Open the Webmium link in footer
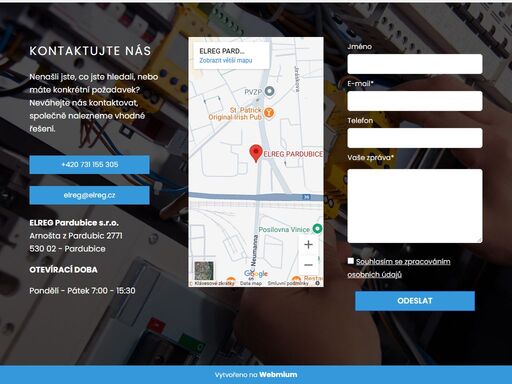This screenshot has height=384, width=512. point(278,375)
